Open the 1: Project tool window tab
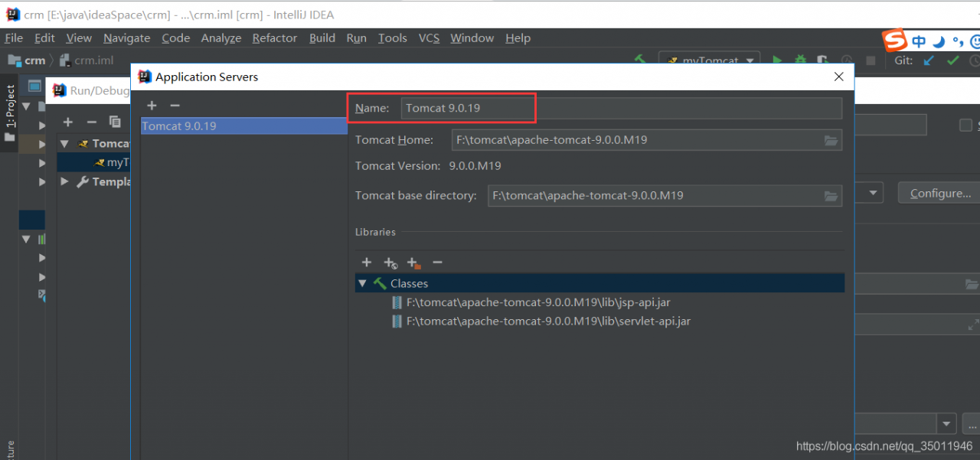 click(x=10, y=113)
